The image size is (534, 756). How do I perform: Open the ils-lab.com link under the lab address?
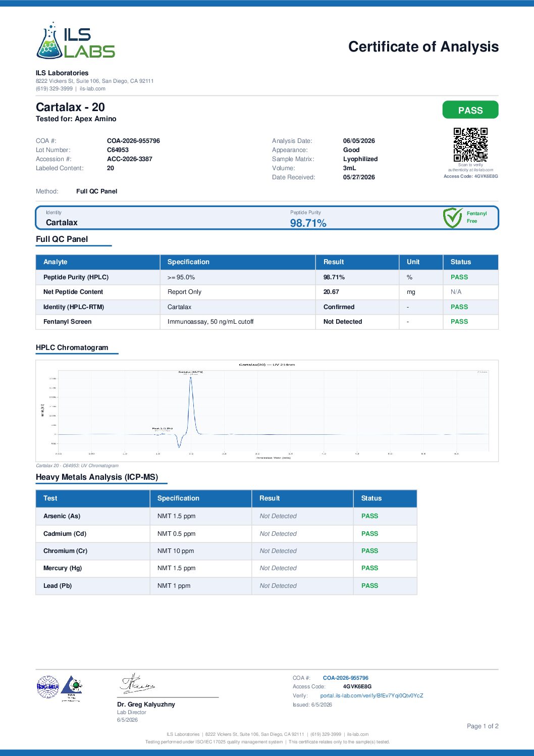pyautogui.click(x=92, y=89)
